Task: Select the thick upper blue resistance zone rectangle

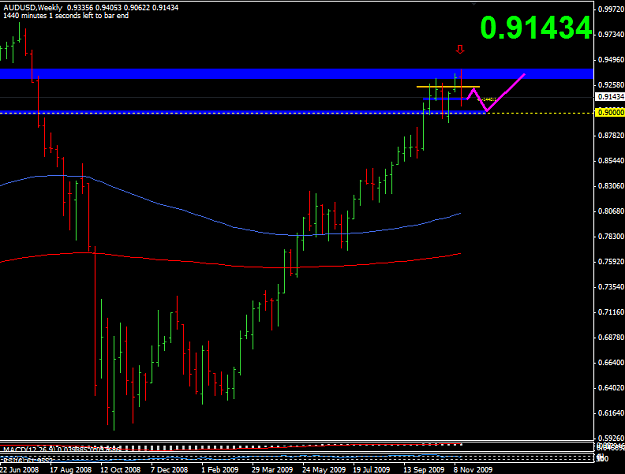Action: coord(297,74)
